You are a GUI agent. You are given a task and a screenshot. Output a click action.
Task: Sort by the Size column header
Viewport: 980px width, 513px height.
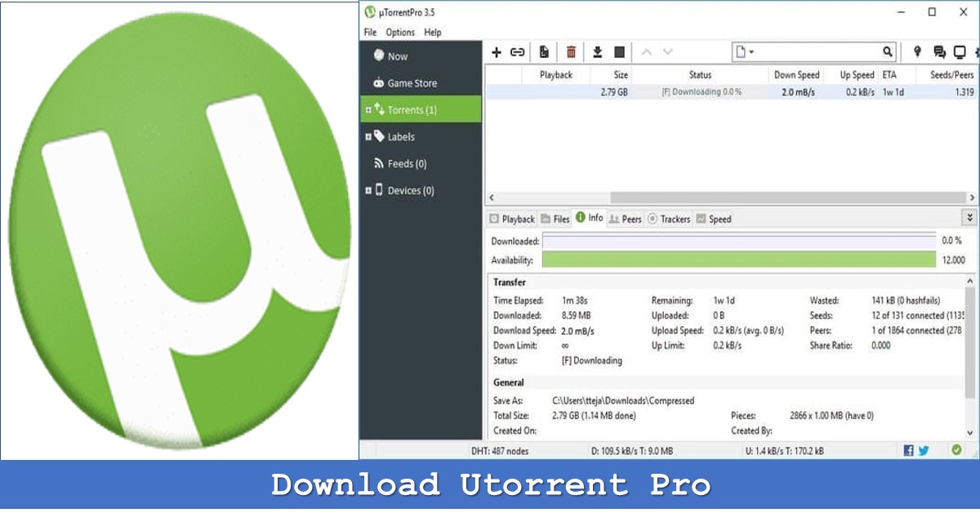click(x=621, y=74)
